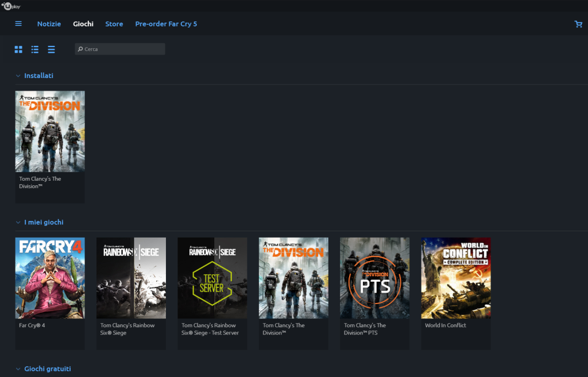Open the Notizie tab
Image resolution: width=588 pixels, height=377 pixels.
49,24
